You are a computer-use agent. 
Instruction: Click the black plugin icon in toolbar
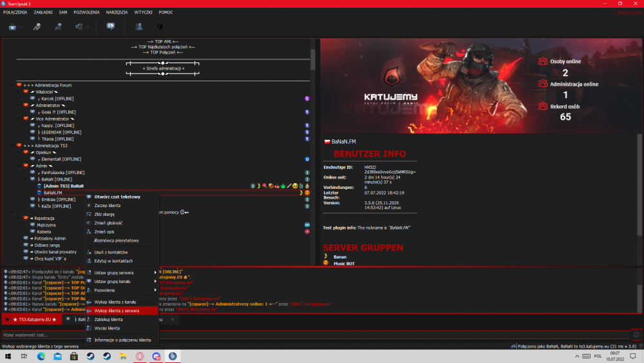click(160, 26)
